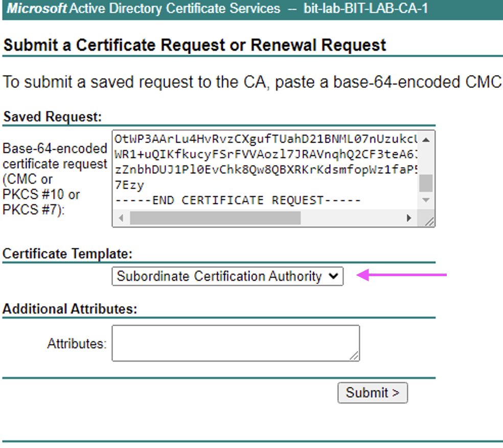Click the textarea's scroll down arrow
Viewport: 503px width, 448px height.
point(426,200)
